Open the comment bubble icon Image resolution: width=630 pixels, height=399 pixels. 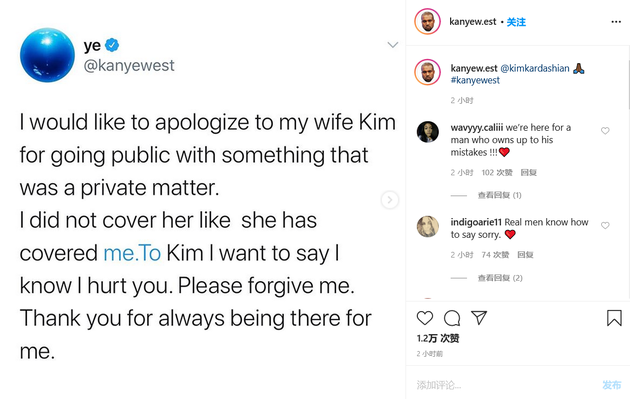[452, 318]
